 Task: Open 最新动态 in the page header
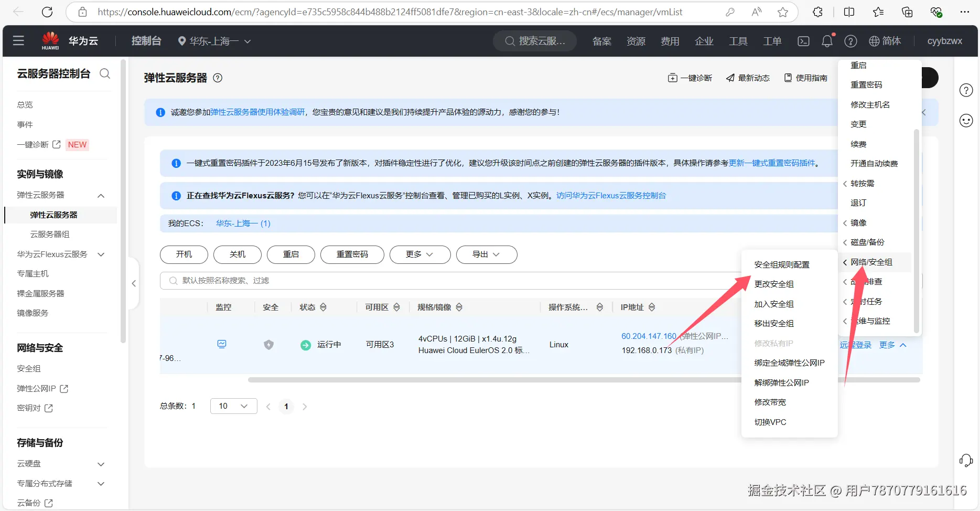(x=748, y=78)
